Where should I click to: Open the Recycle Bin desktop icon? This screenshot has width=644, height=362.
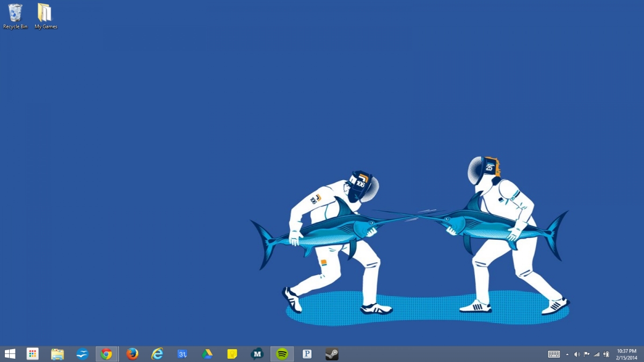pyautogui.click(x=15, y=16)
